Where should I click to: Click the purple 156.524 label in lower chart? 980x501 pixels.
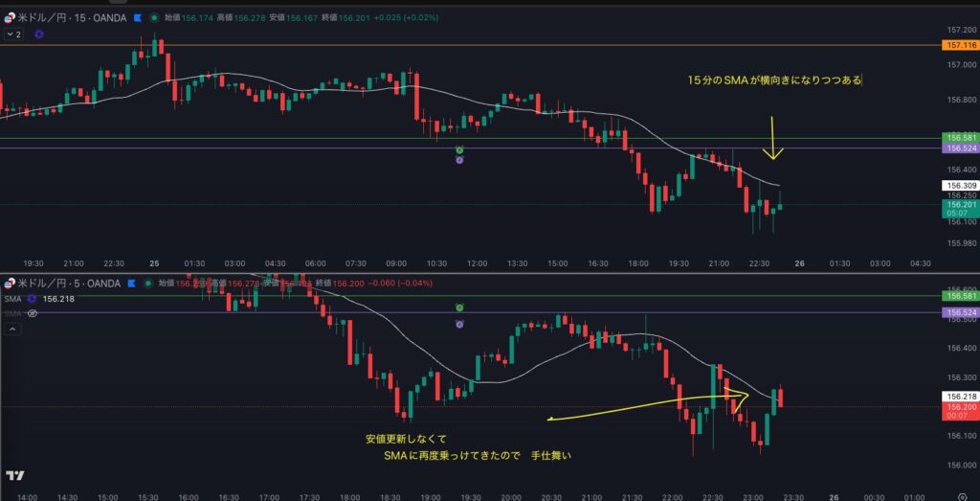point(959,312)
